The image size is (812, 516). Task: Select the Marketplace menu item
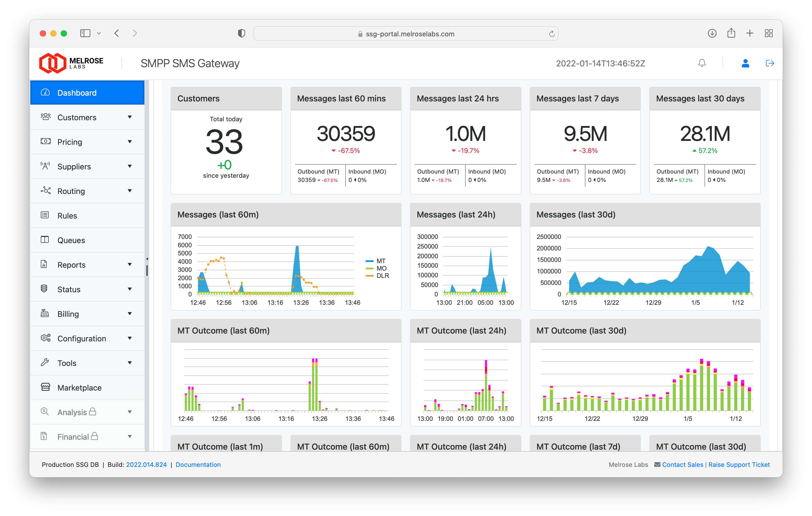pyautogui.click(x=79, y=388)
